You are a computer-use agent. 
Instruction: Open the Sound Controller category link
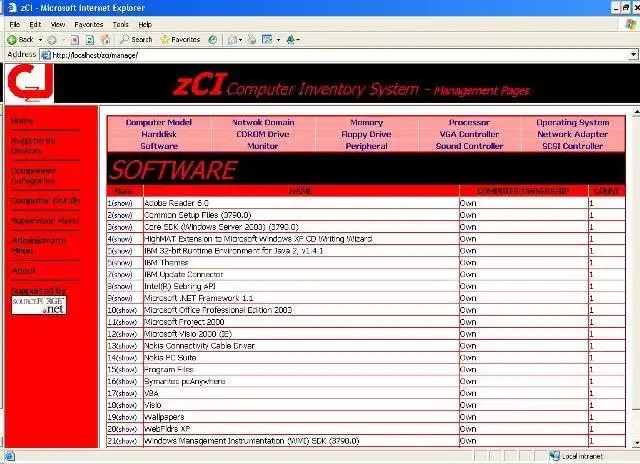click(469, 146)
